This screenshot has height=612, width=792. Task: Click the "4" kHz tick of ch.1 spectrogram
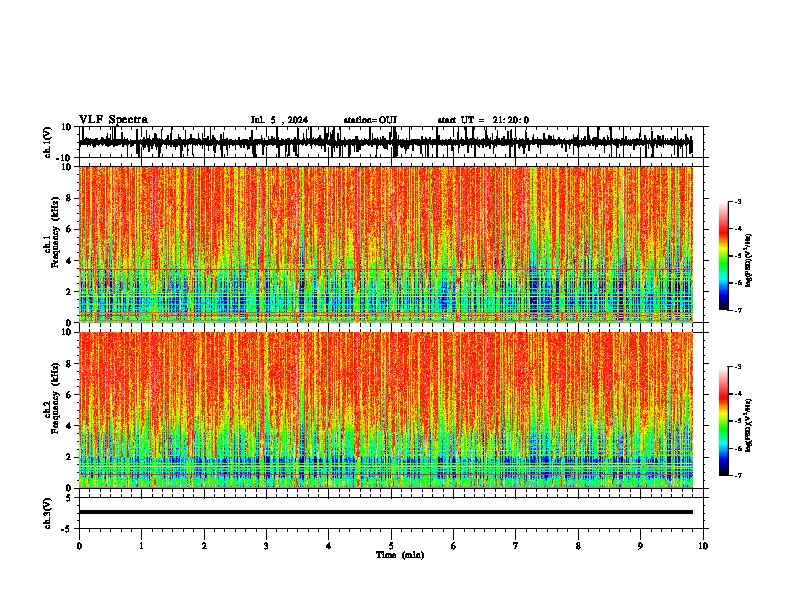(69, 261)
